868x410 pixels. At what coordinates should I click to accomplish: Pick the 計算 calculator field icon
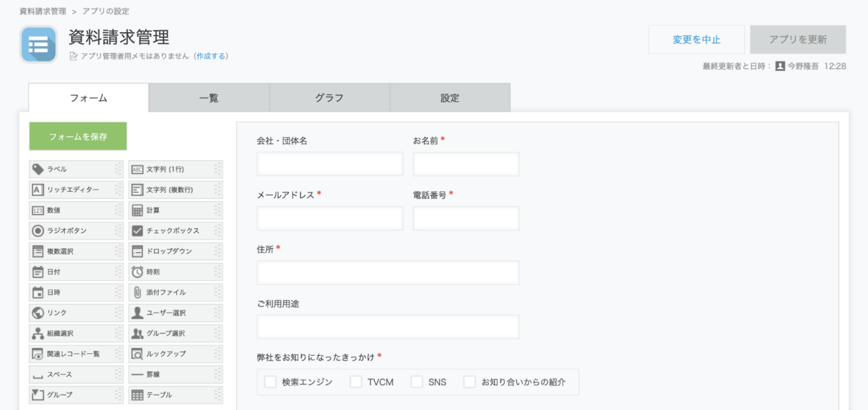(x=137, y=210)
